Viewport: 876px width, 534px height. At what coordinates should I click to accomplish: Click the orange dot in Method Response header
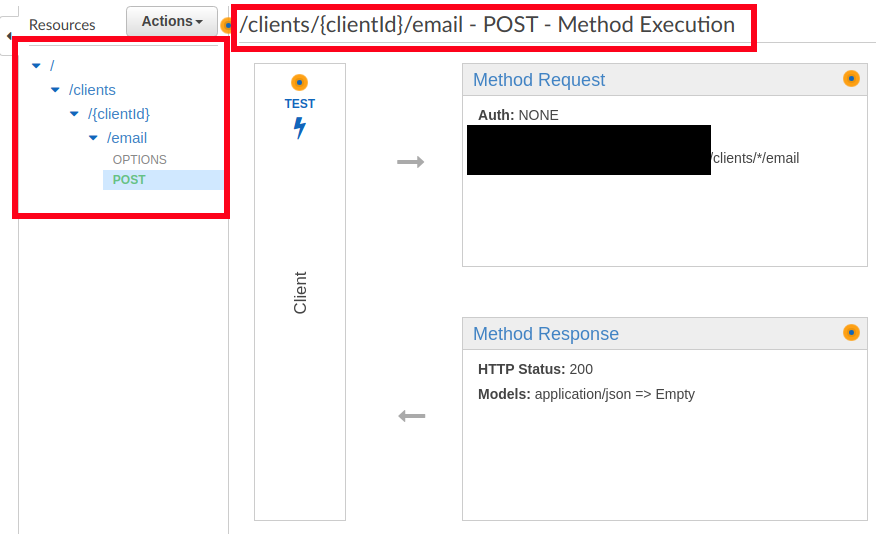click(851, 333)
